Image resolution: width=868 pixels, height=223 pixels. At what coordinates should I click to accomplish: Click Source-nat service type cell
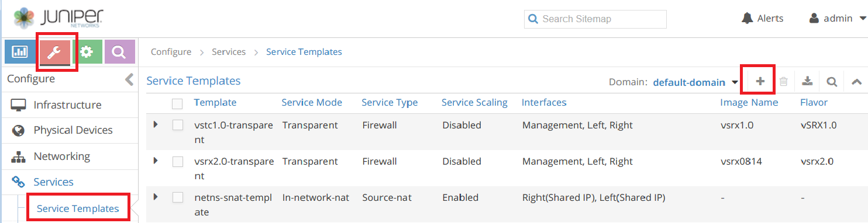tap(387, 198)
